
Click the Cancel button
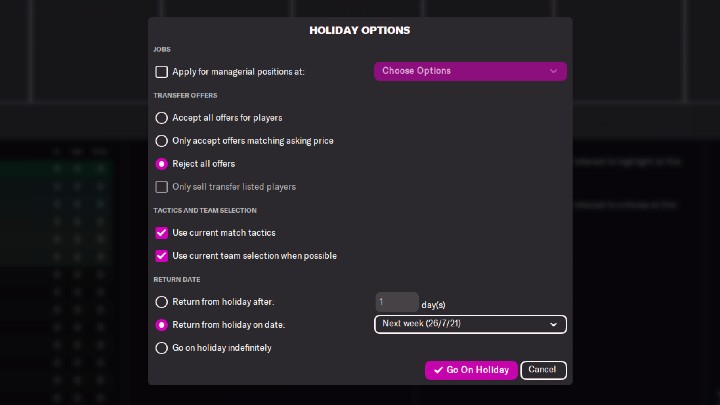[x=543, y=370]
